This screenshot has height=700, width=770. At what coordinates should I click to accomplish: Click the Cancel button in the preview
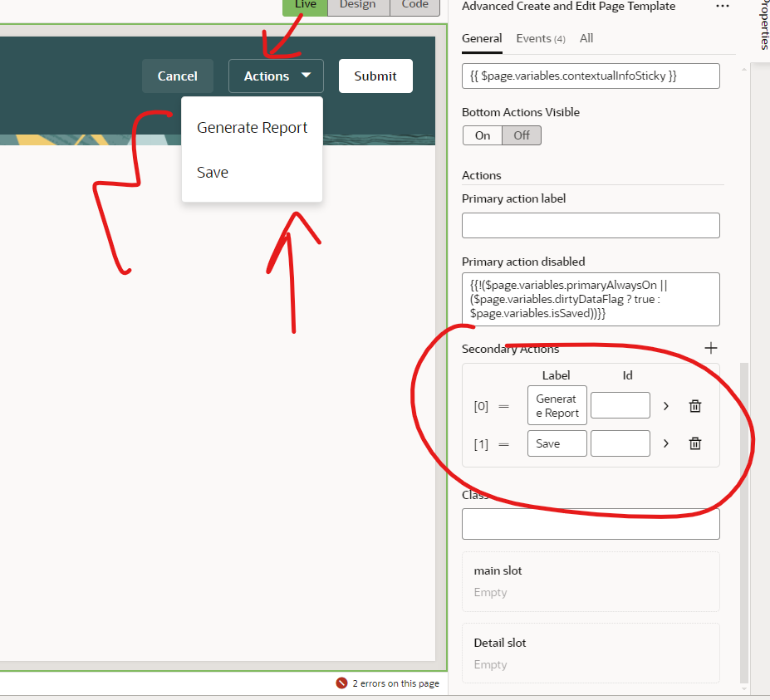(177, 76)
